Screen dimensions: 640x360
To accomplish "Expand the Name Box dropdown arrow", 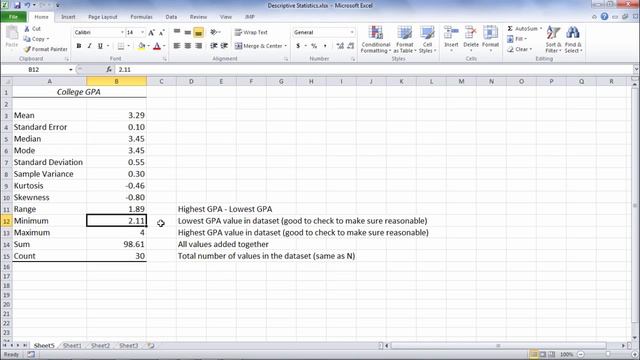I will coord(71,70).
